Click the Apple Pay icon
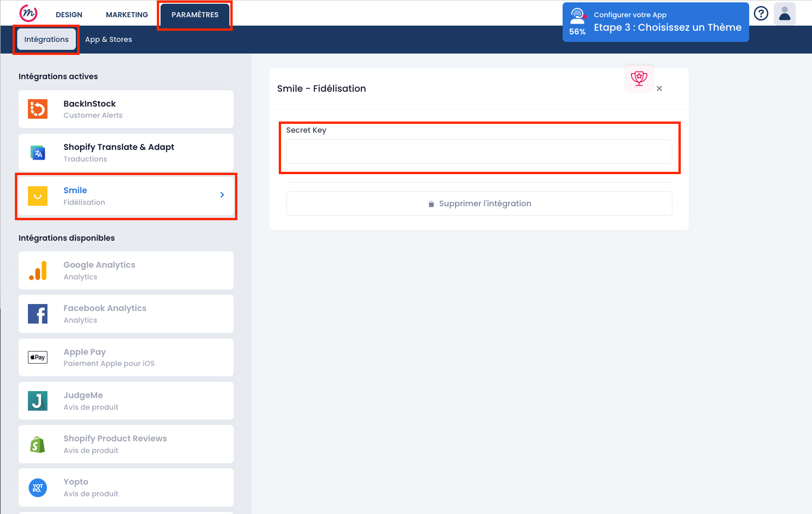Screen dimensions: 812x514 [x=38, y=357]
